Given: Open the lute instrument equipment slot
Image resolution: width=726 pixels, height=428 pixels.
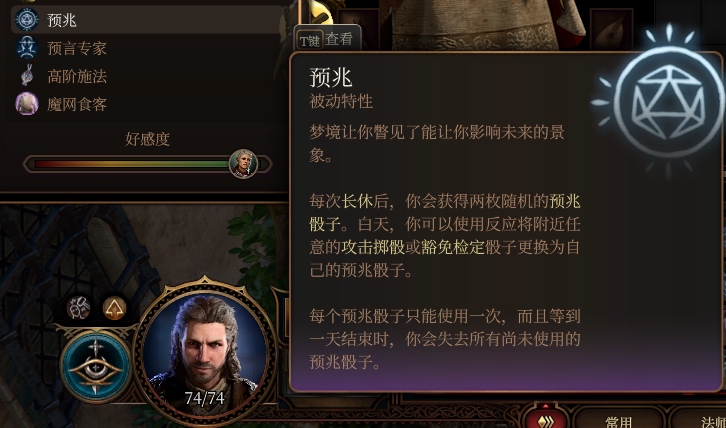Looking at the screenshot, I should point(611,29).
